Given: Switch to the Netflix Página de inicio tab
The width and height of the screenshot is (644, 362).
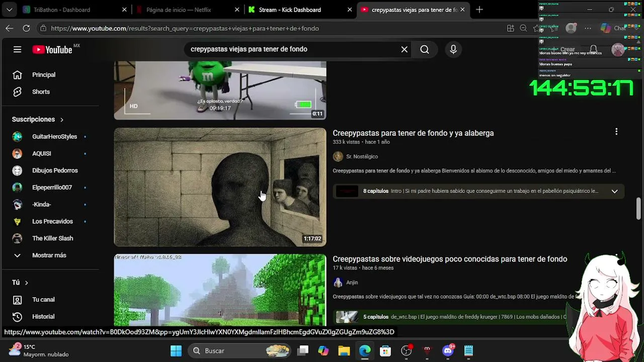Looking at the screenshot, I should point(186,10).
